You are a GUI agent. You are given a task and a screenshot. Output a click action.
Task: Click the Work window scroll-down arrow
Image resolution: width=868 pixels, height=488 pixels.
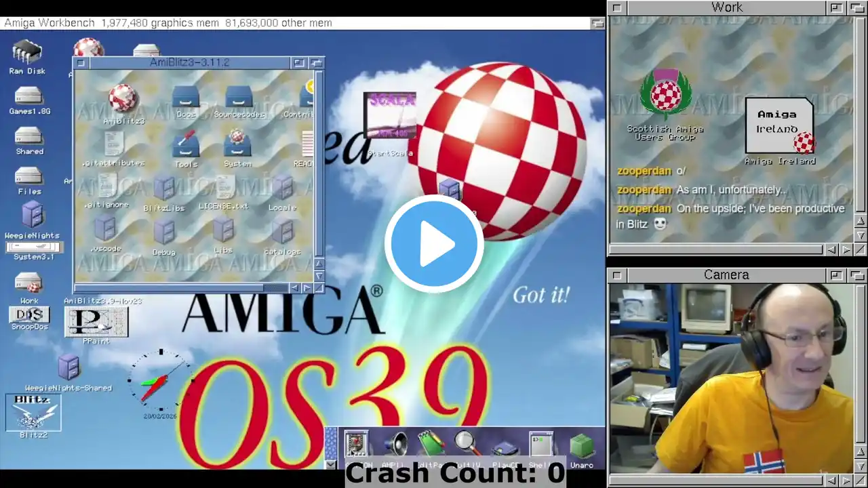pos(861,235)
